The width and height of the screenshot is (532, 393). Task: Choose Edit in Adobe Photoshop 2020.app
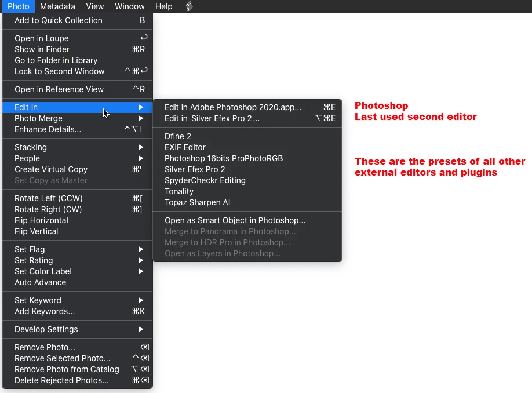click(247, 107)
